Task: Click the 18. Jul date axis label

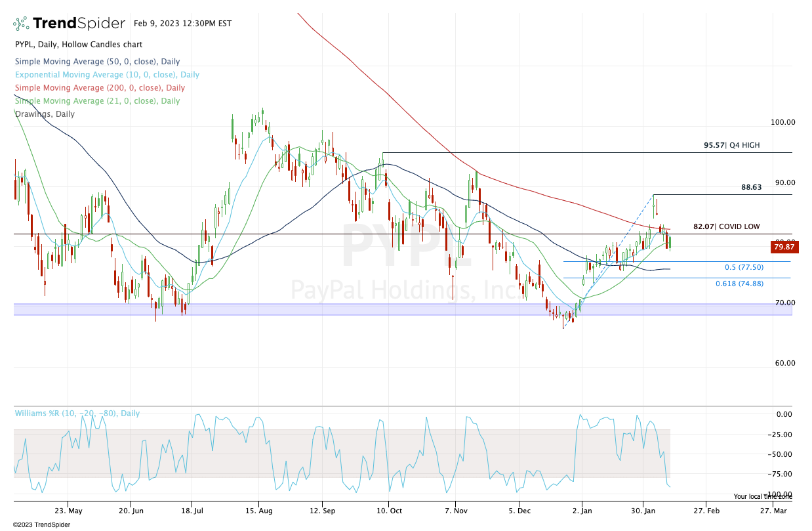Action: 192,510
